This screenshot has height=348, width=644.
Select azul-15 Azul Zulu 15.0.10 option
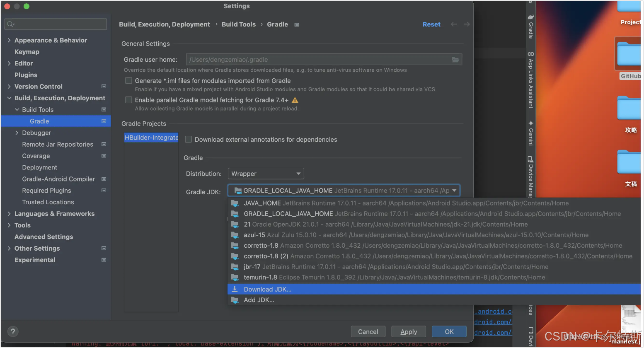pyautogui.click(x=434, y=235)
